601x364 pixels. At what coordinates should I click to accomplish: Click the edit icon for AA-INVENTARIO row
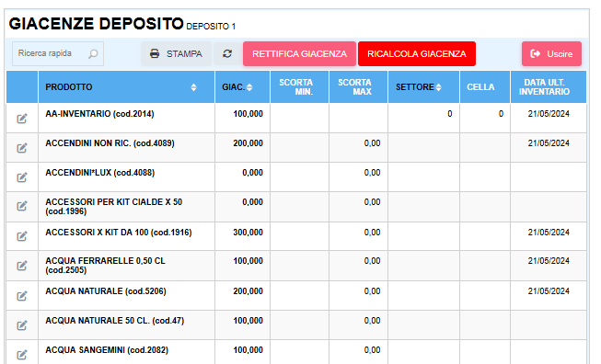(x=22, y=119)
